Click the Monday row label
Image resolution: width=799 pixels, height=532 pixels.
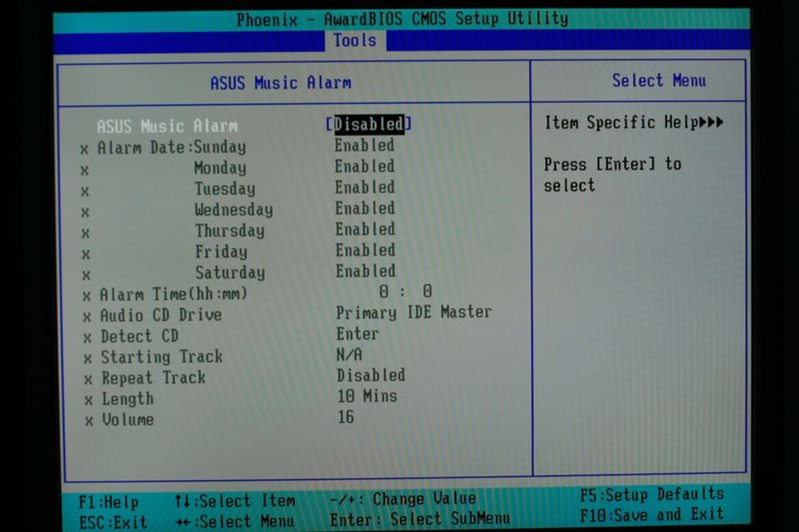click(220, 168)
